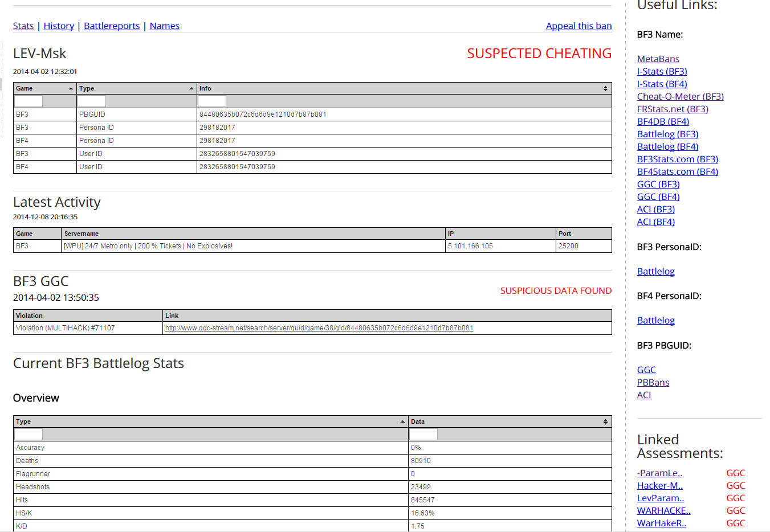
Task: Open the MetaBans link
Action: tap(658, 59)
